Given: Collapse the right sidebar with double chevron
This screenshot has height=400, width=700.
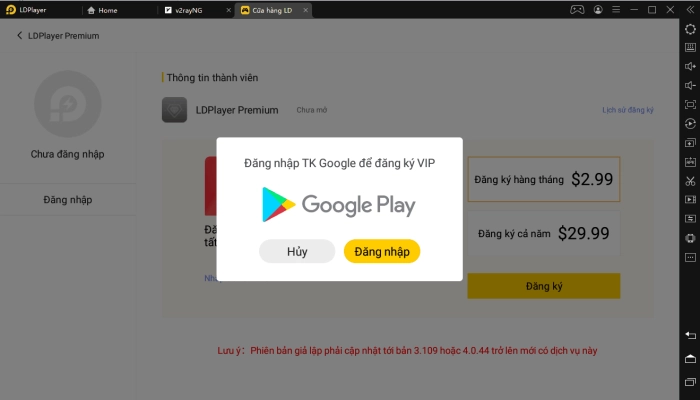Looking at the screenshot, I should [x=690, y=10].
